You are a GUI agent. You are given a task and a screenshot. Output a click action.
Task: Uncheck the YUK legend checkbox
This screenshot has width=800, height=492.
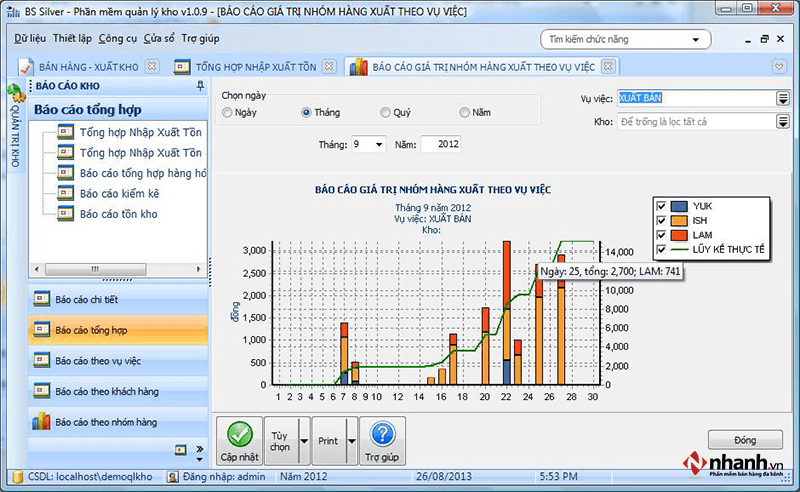[x=661, y=206]
